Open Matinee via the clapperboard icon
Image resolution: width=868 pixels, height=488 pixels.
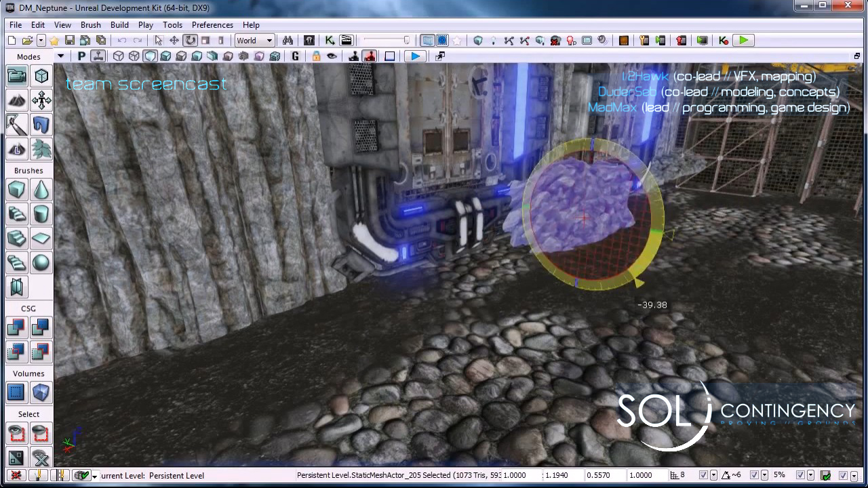346,41
